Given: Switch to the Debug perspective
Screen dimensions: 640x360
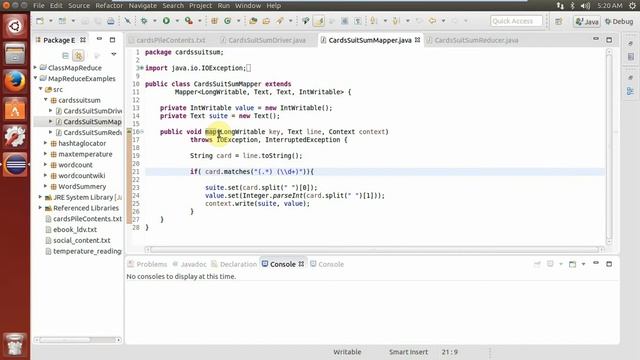Looking at the screenshot, I should tap(619, 21).
